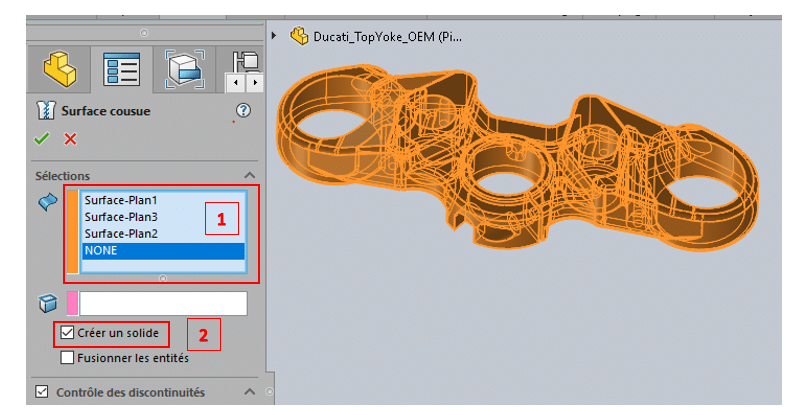Click the Ducati_TopYoke_OEM part name
Screen dimensions: 804x415
387,36
